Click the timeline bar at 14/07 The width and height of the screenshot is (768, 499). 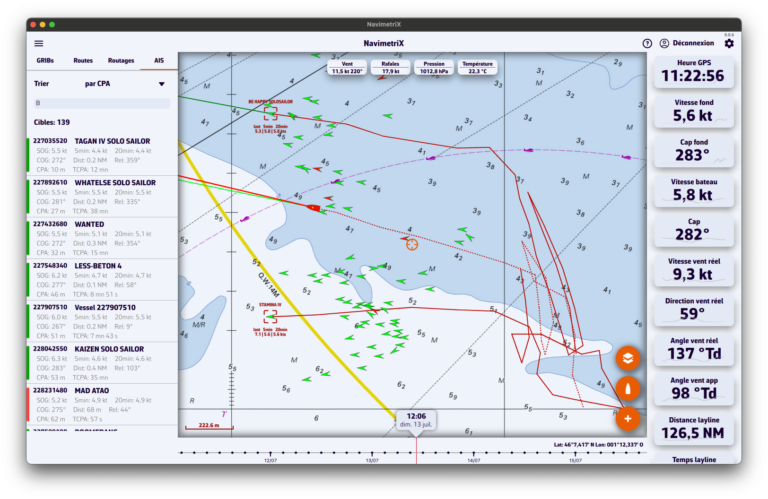tap(473, 455)
